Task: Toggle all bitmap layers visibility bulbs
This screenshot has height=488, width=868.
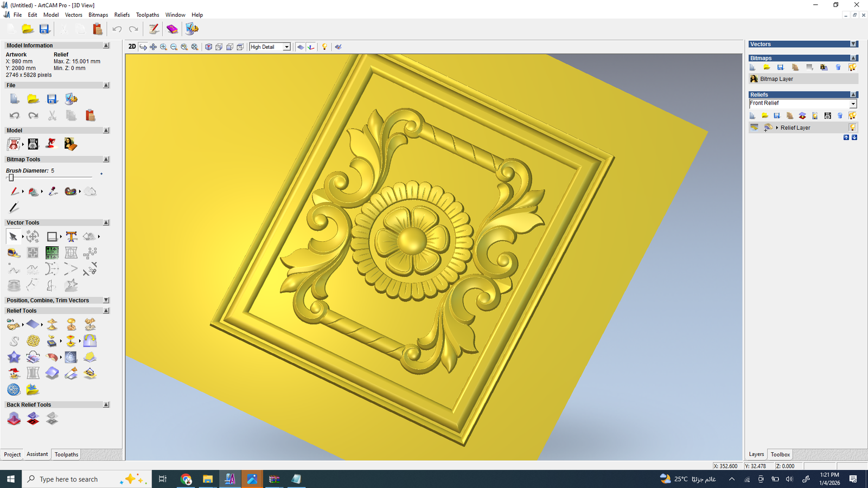Action: coord(852,67)
